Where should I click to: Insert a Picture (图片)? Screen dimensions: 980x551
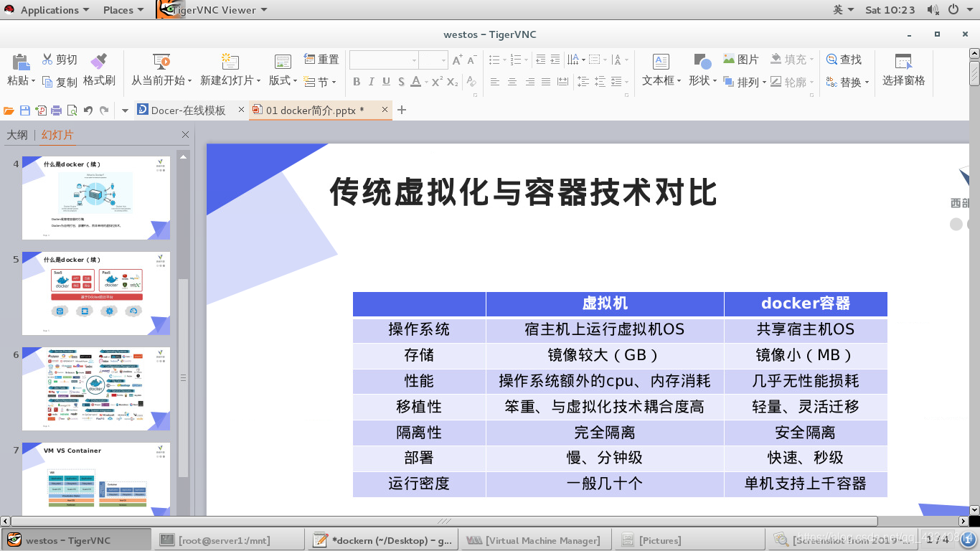tap(741, 60)
